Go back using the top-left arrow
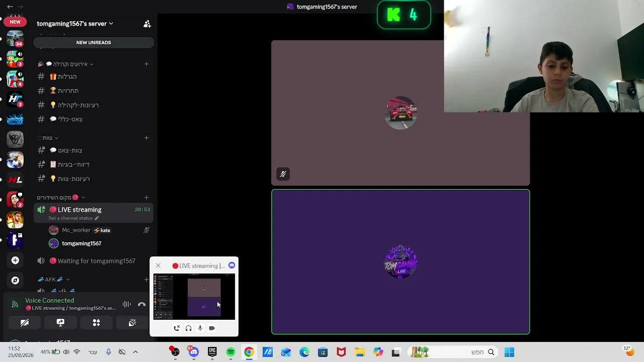 tap(10, 7)
